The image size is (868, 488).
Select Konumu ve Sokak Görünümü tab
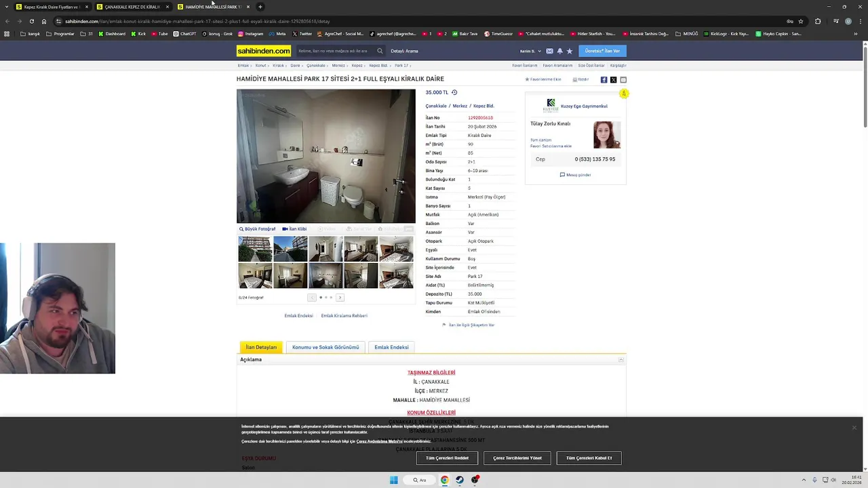tap(325, 347)
